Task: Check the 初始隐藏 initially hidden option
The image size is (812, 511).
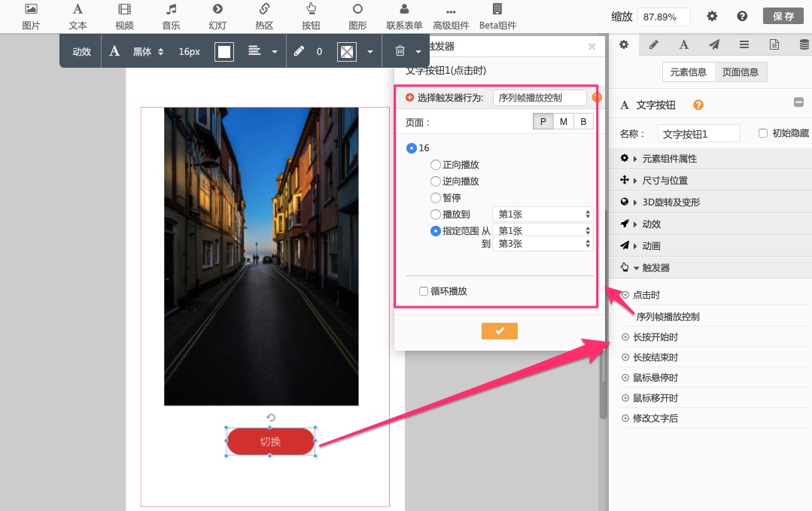Action: (763, 133)
